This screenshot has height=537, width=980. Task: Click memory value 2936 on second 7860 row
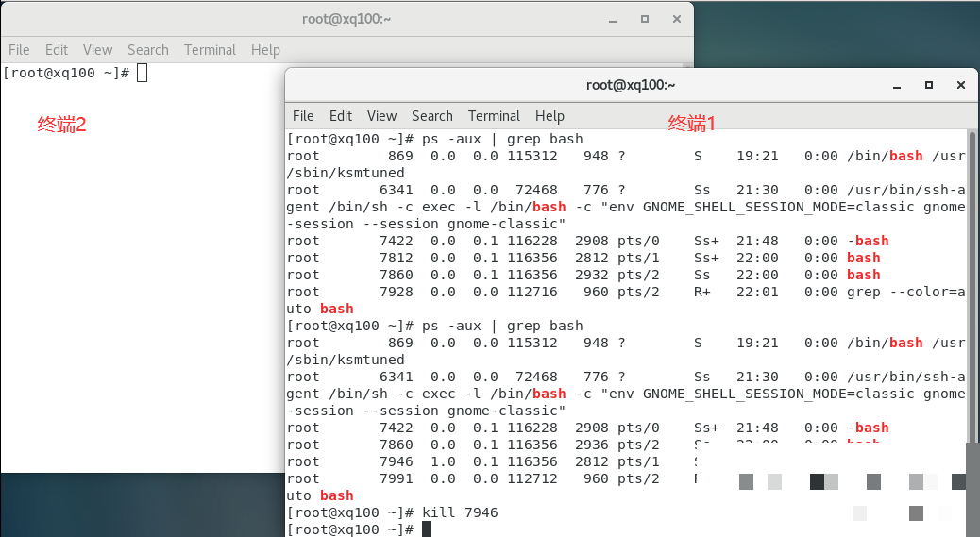click(592, 445)
